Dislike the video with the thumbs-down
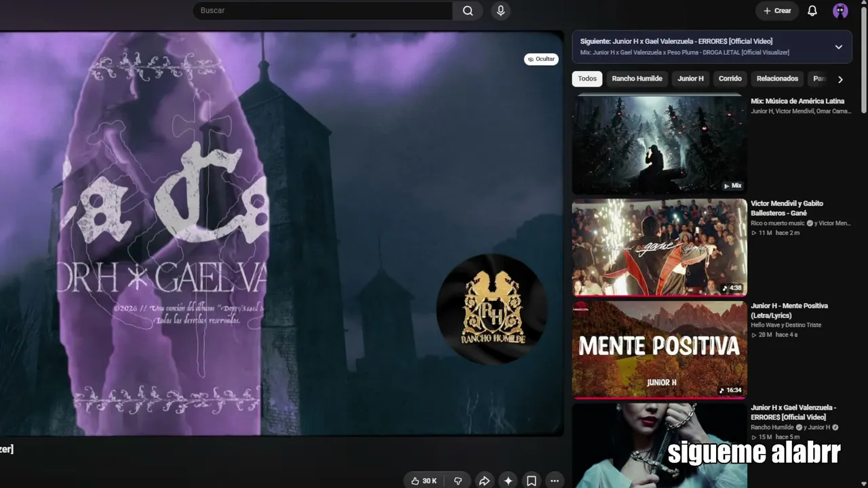This screenshot has width=868, height=488. 458,481
